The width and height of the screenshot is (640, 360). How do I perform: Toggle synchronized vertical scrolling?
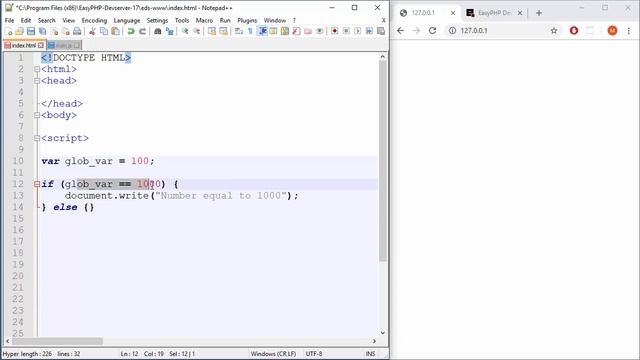211,31
